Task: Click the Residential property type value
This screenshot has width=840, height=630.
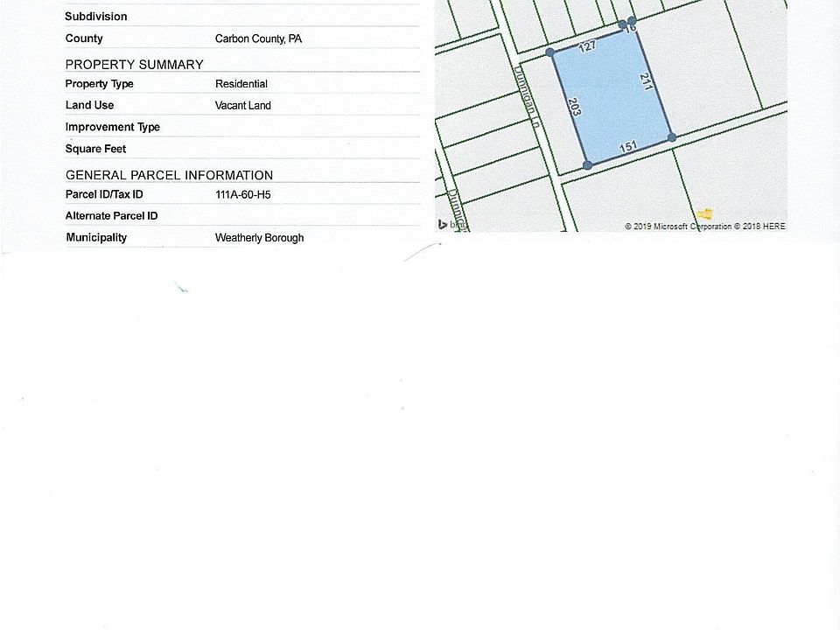Action: pyautogui.click(x=241, y=84)
